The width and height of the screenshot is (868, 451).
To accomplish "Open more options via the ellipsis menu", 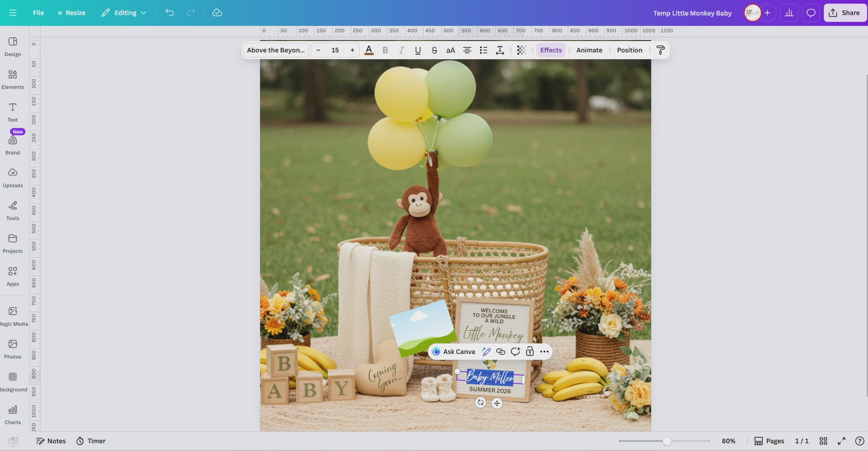I will 544,351.
